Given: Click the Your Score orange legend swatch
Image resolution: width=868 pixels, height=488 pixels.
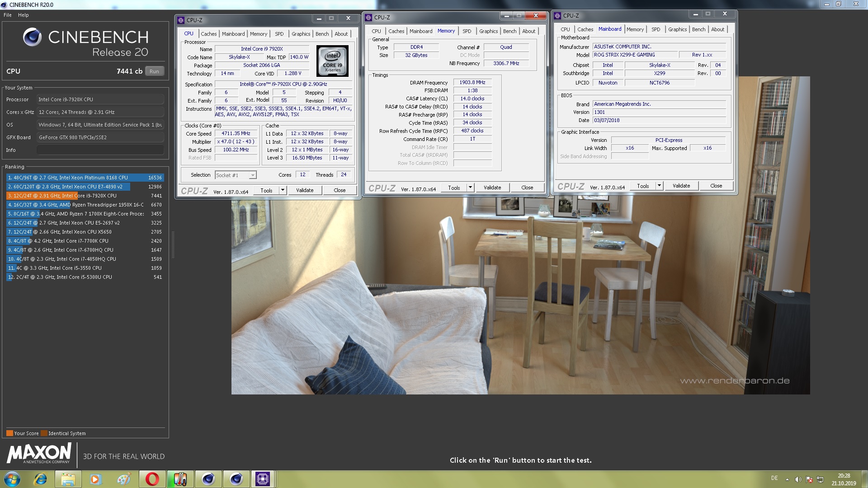Looking at the screenshot, I should (9, 433).
